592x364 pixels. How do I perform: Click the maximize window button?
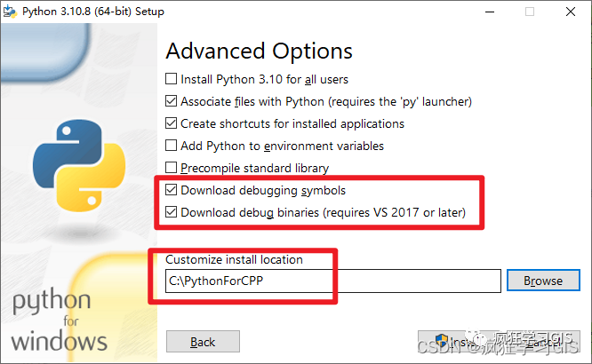point(530,12)
